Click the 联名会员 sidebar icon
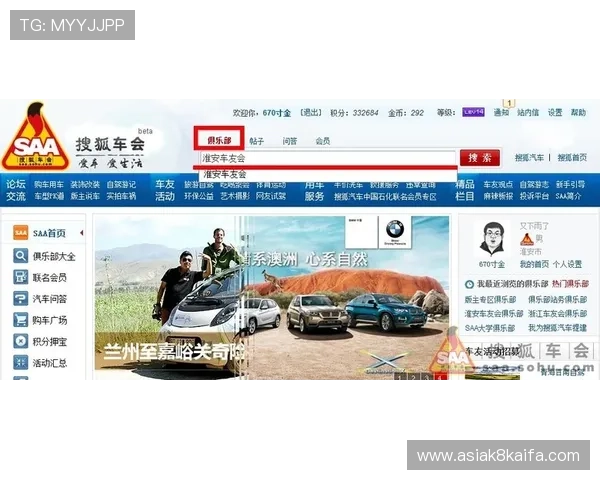The image size is (600, 480). tap(20, 277)
